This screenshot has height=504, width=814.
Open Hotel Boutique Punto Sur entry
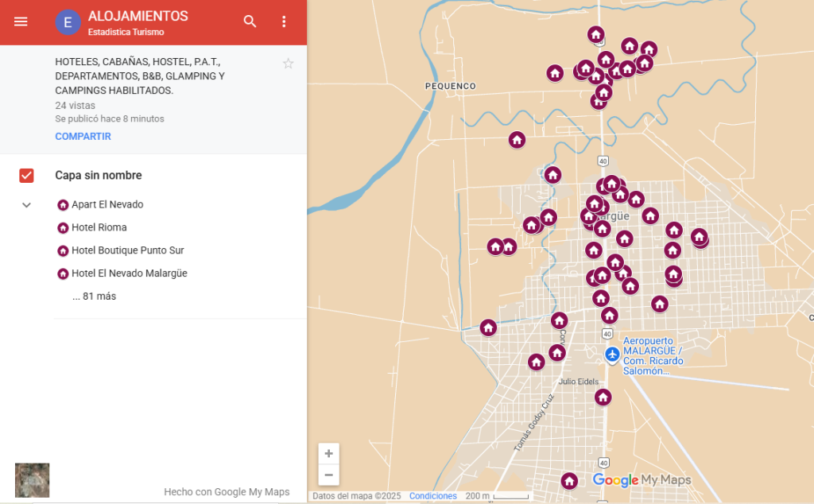(127, 250)
